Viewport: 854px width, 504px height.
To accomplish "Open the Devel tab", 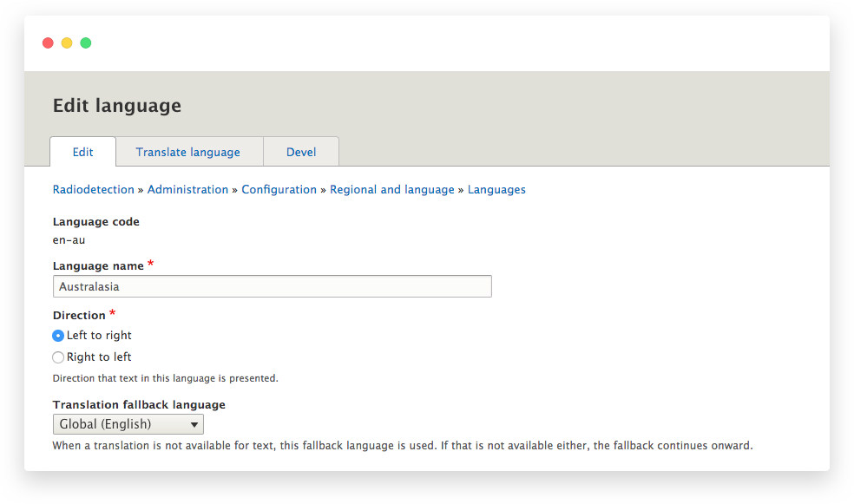I will 301,152.
